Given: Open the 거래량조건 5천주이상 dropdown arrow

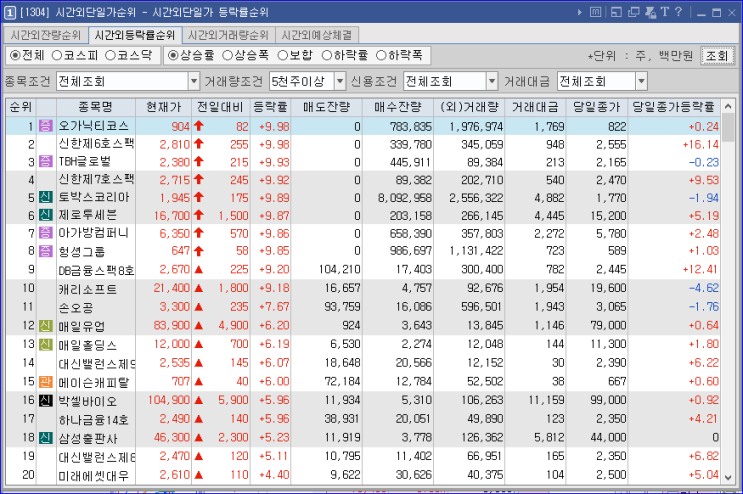Looking at the screenshot, I should click(x=340, y=81).
